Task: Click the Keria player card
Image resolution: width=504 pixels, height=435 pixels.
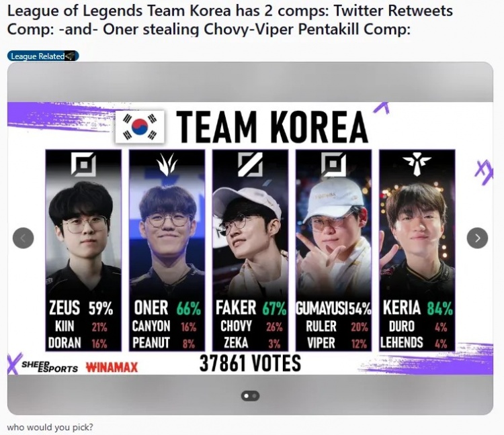Action: point(417,250)
